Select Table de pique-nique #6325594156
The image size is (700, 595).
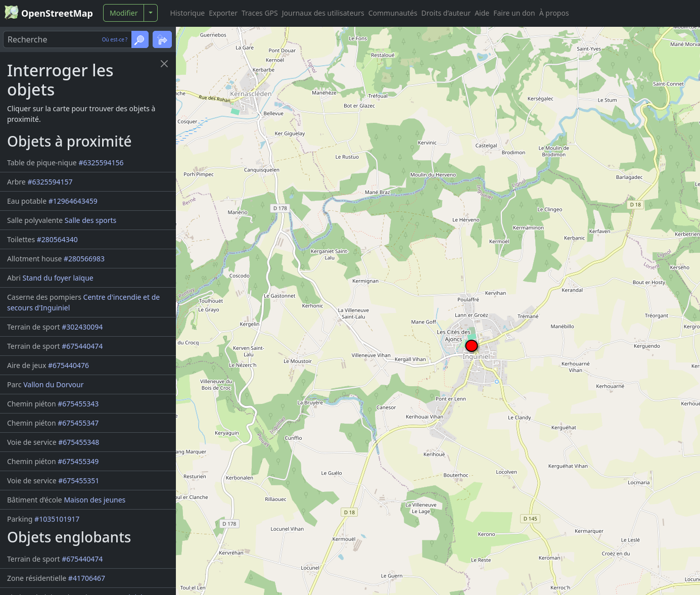(x=65, y=163)
